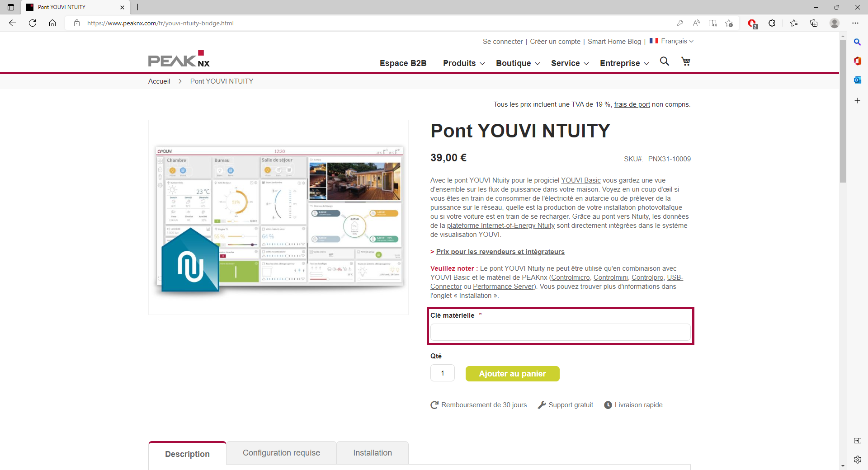The width and height of the screenshot is (868, 470).
Task: Open the sidebar Office icon
Action: pos(857,61)
